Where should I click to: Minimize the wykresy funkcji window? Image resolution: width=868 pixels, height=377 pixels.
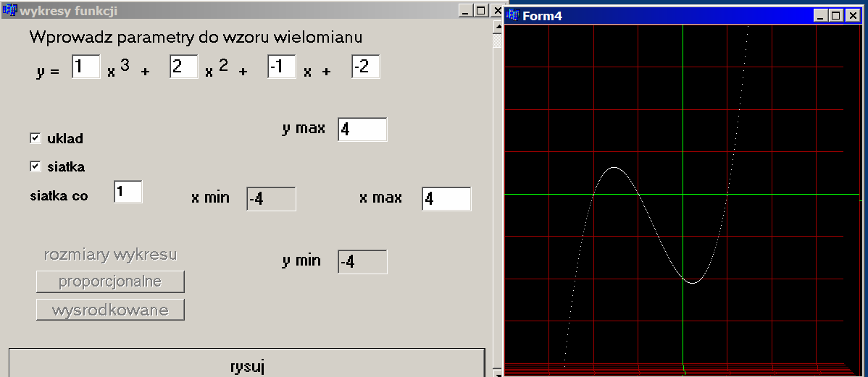466,11
